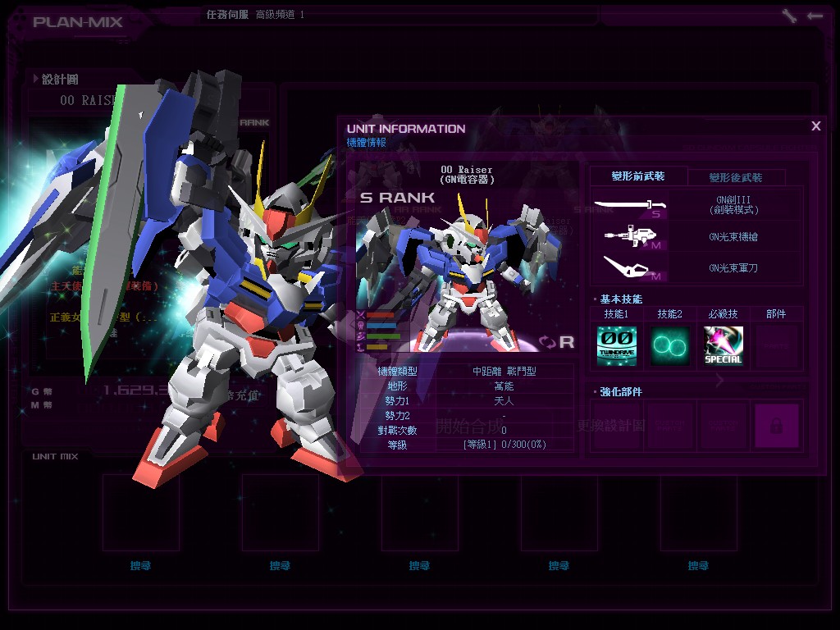
Task: Click the SPECIAL attack skill icon
Action: click(x=724, y=346)
